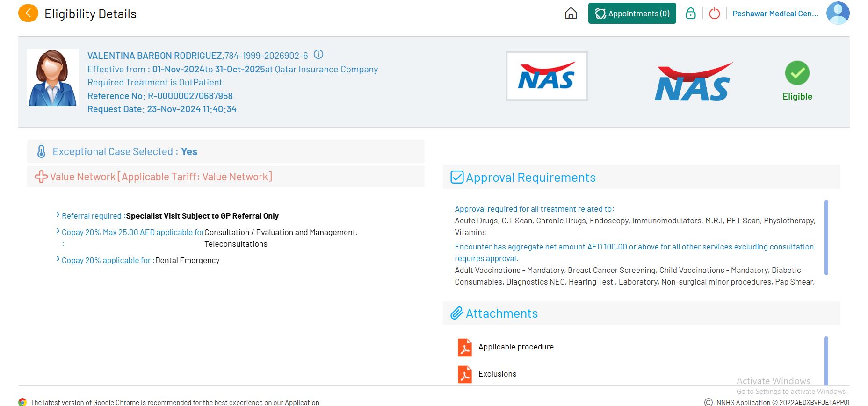Expand the Dental Emergency copay chevron
The image size is (868, 406).
point(58,259)
